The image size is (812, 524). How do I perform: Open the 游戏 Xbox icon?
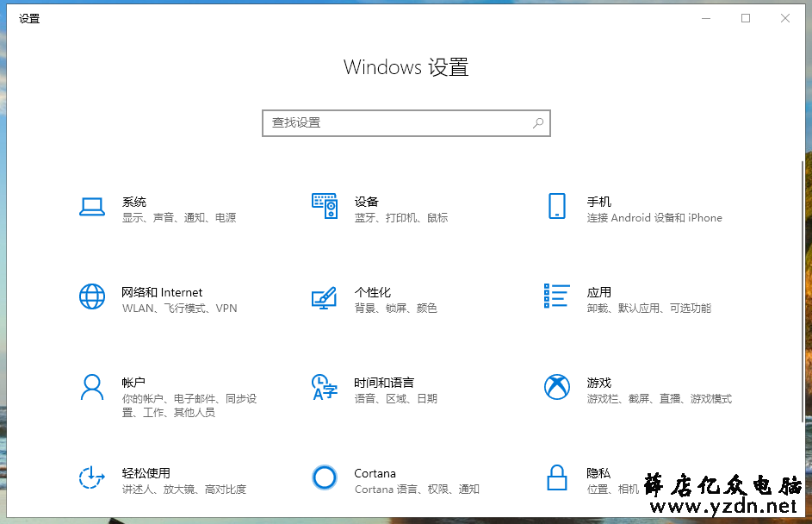(557, 387)
